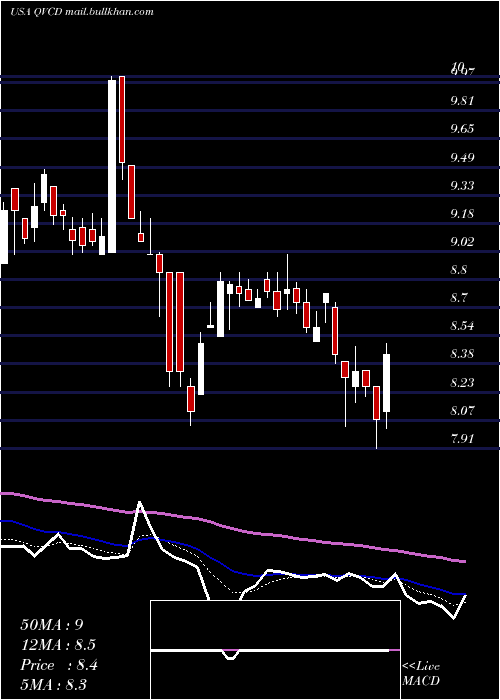
Task: Select the 8.7 price axis label
Action: 458,298
